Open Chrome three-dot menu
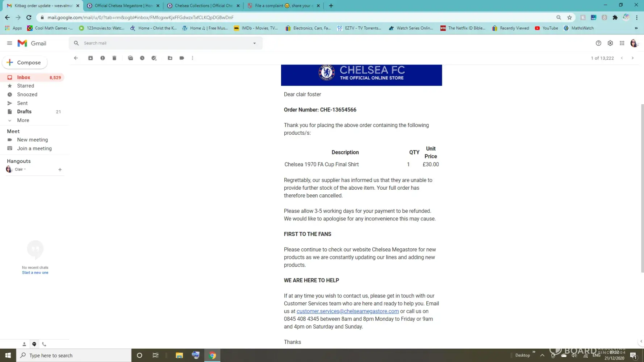 (x=637, y=17)
